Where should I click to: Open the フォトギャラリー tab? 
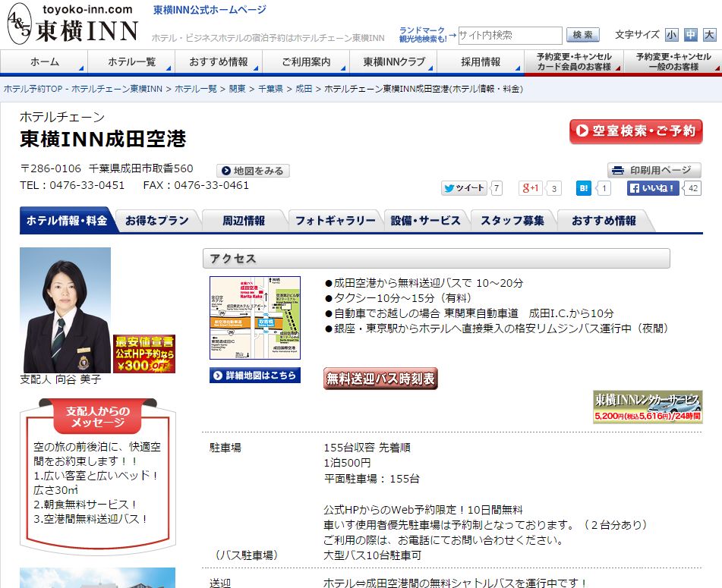(336, 221)
